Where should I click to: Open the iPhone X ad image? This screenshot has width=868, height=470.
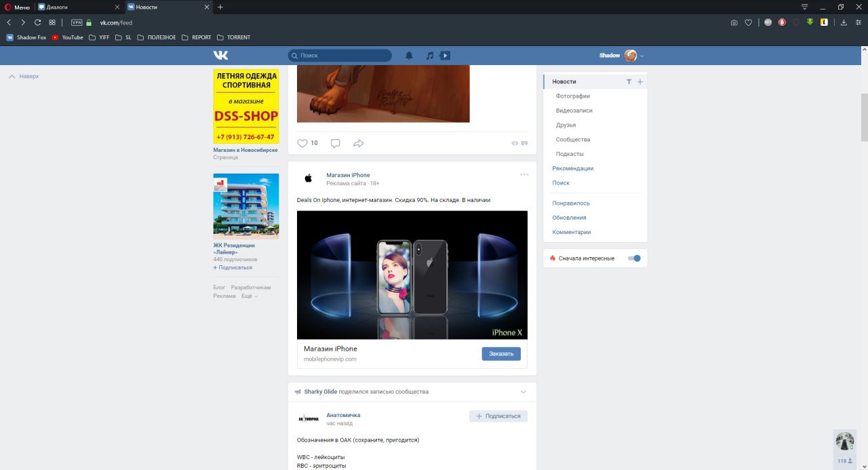pyautogui.click(x=412, y=275)
